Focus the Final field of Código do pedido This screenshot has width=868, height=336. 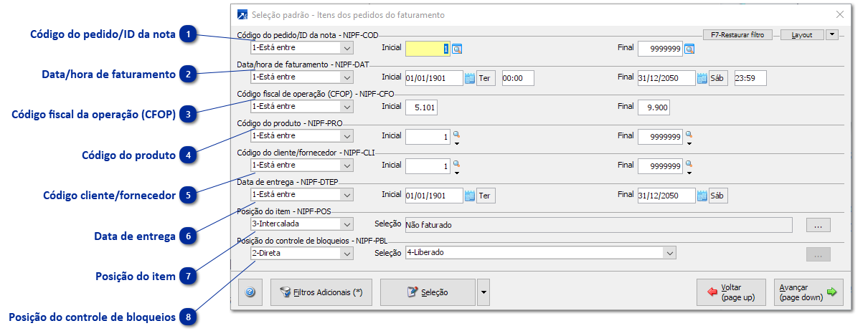(x=660, y=49)
